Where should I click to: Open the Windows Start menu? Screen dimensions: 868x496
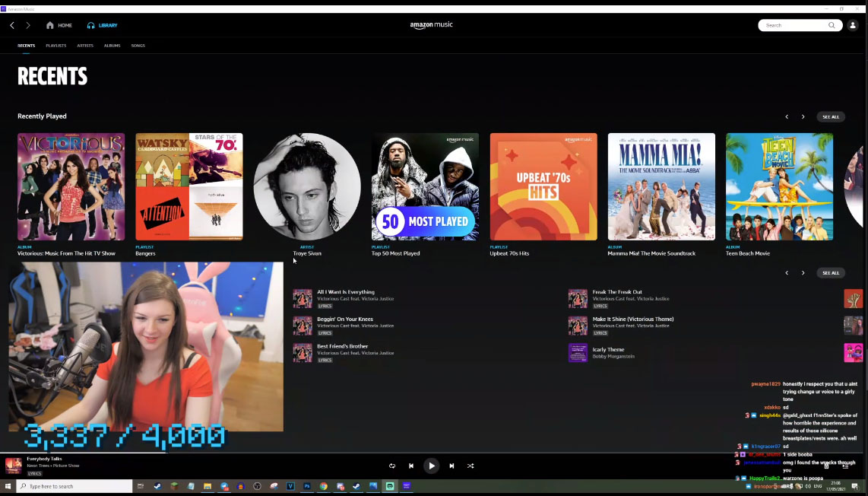8,487
